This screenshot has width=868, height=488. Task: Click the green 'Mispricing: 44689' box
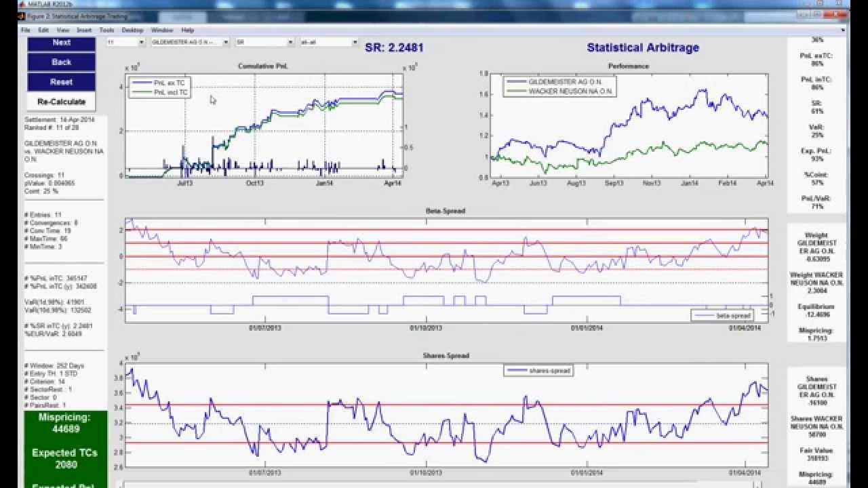coord(64,424)
